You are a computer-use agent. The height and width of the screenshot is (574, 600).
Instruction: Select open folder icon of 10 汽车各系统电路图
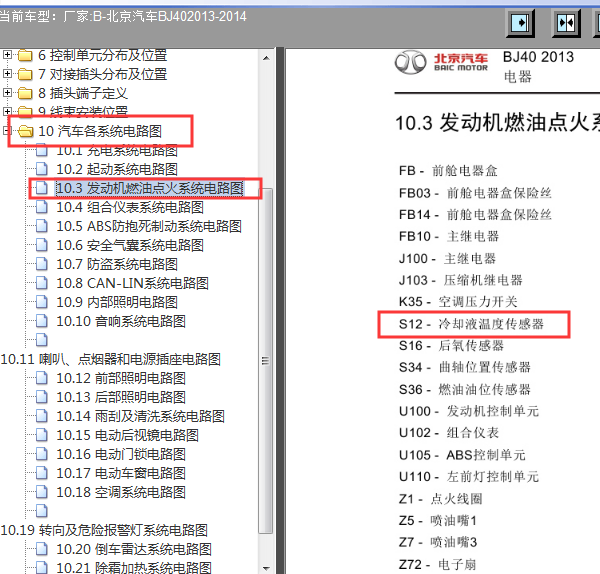25,131
